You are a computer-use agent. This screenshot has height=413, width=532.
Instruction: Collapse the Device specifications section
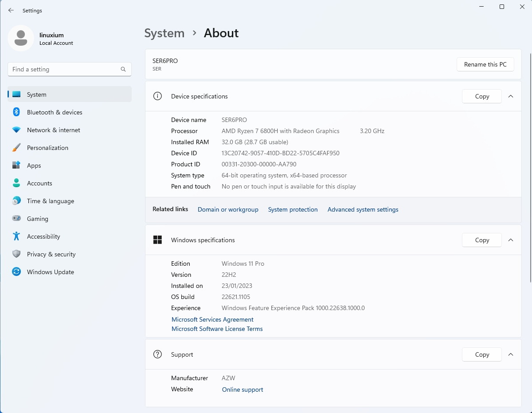click(x=511, y=96)
